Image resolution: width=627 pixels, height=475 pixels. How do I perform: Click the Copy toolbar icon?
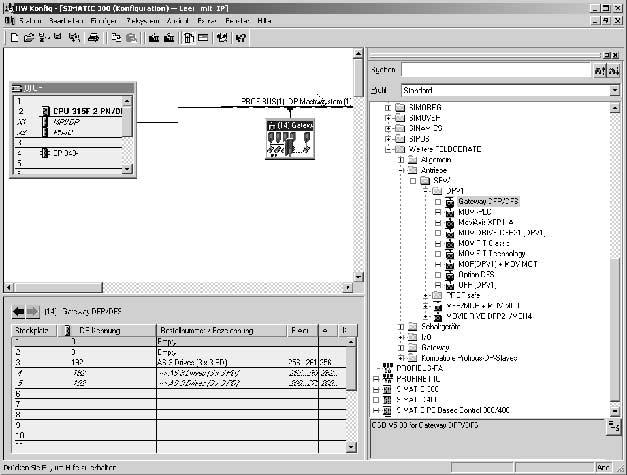[x=116, y=38]
